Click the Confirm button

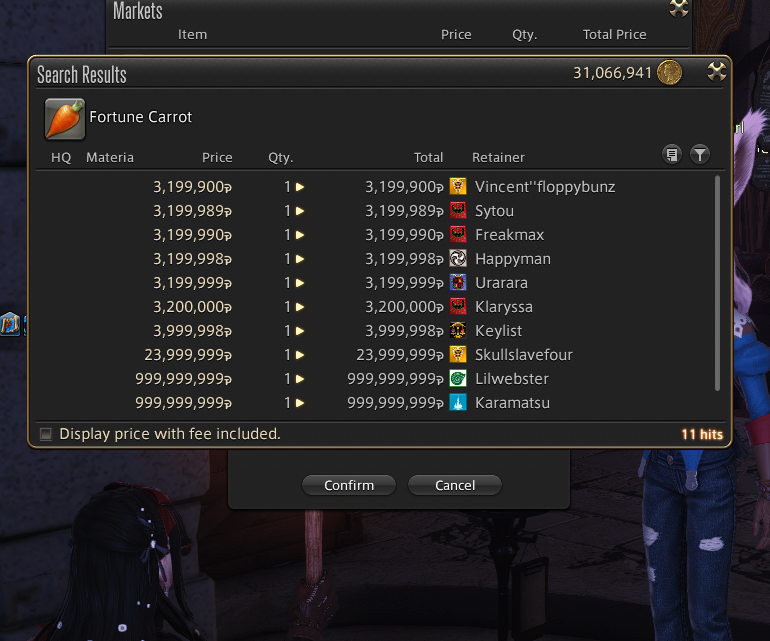pyautogui.click(x=349, y=485)
